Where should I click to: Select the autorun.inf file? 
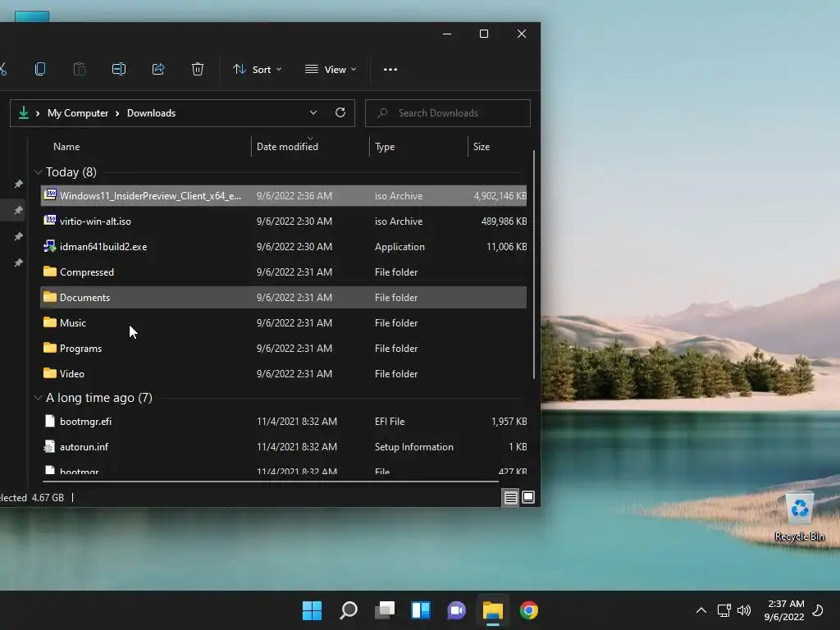click(x=283, y=447)
